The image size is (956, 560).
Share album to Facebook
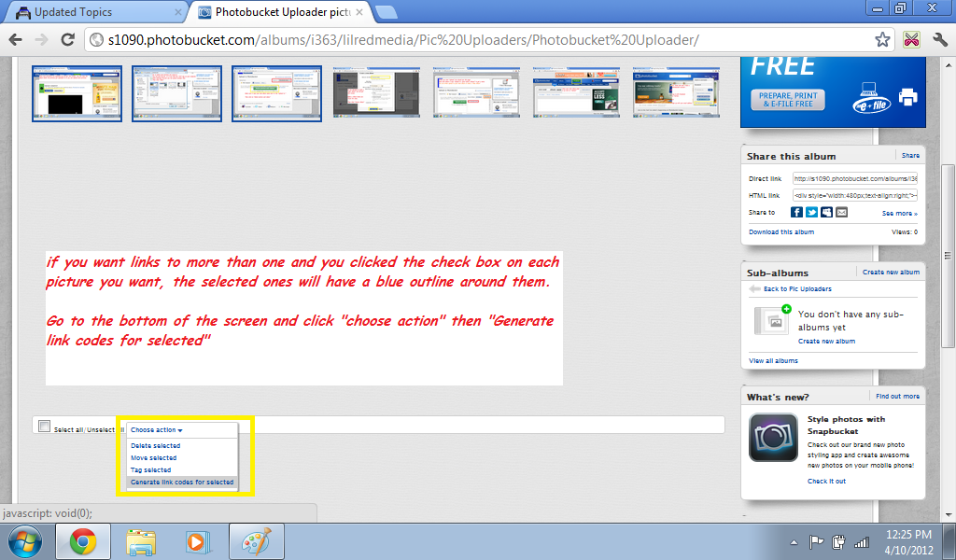point(796,213)
